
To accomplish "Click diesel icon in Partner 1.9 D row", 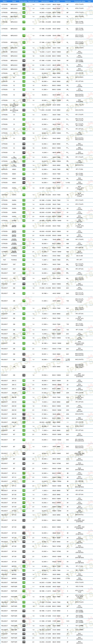I will pyautogui.click(x=24, y=621).
